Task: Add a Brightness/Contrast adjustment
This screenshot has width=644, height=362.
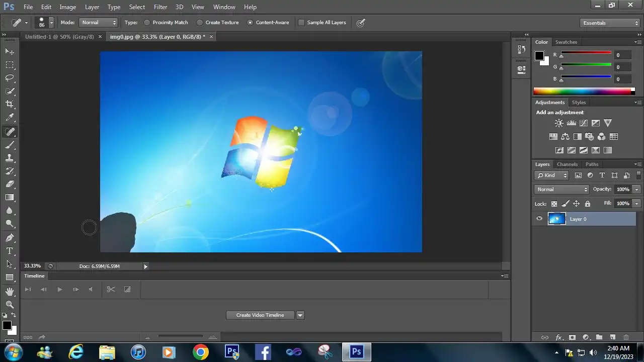Action: point(559,123)
